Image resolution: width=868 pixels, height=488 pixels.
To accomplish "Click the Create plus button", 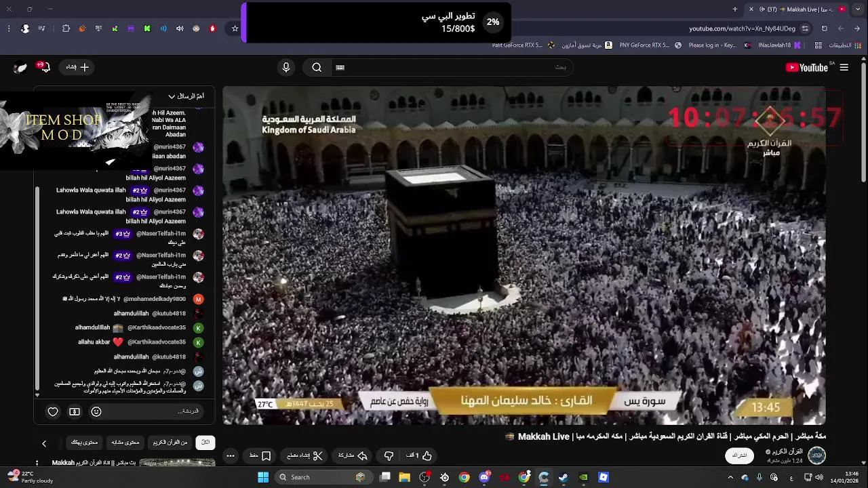I will [77, 67].
